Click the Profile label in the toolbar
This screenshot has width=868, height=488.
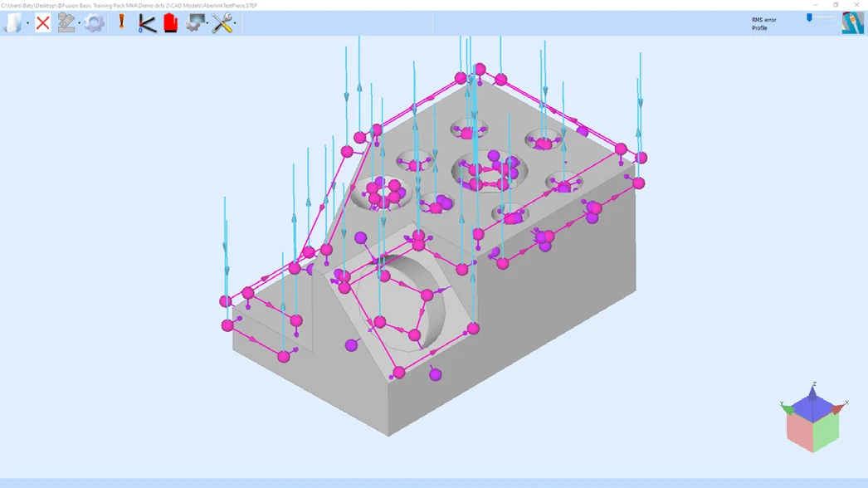tap(759, 28)
